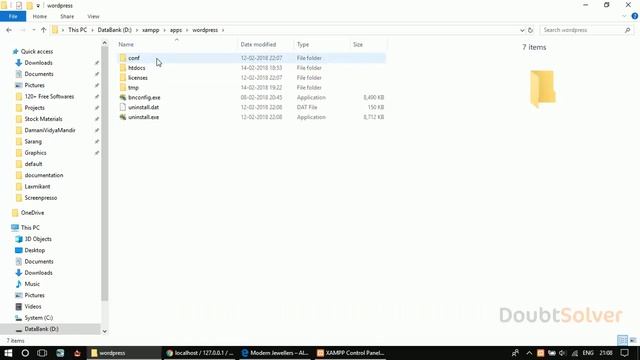Open the Laxmikant folder in sidebar
640x360 pixels.
(37, 186)
